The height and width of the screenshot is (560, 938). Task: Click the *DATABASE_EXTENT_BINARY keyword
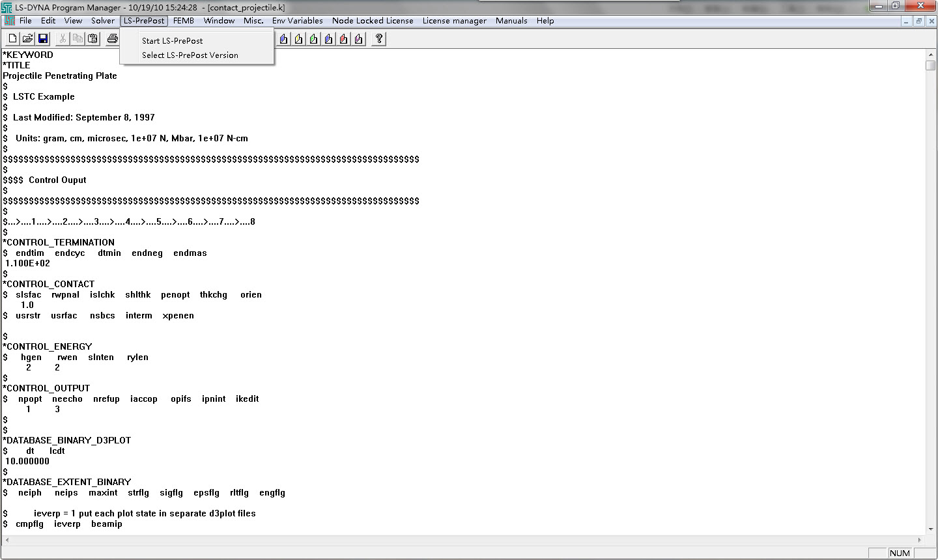click(x=67, y=482)
